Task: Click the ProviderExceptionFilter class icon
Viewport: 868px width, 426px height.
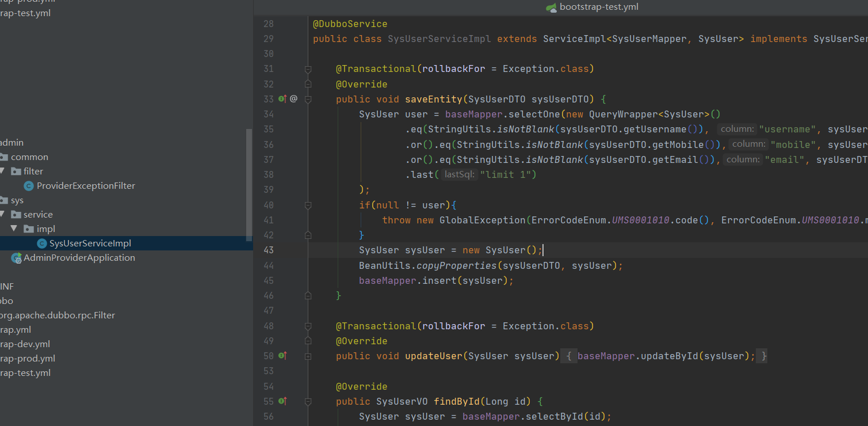Action: [x=29, y=186]
